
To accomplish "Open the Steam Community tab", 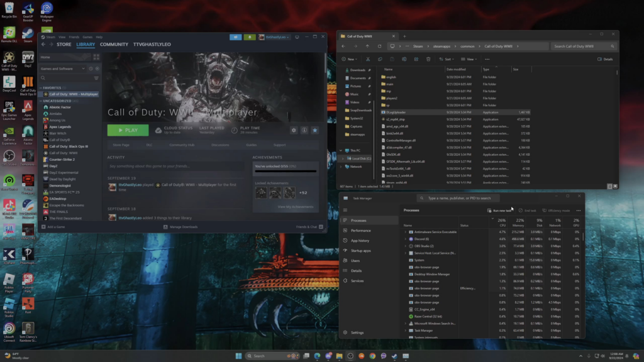I will 114,45.
